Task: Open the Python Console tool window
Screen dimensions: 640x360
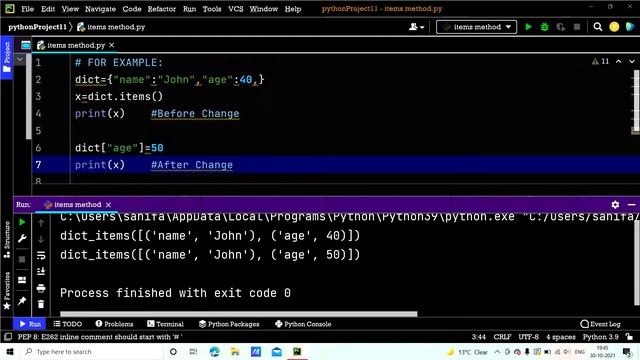Action: [x=303, y=324]
